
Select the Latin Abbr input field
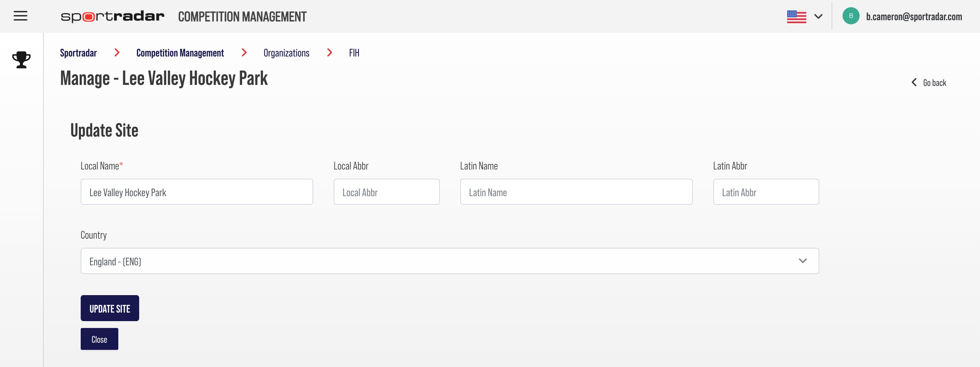pos(766,192)
